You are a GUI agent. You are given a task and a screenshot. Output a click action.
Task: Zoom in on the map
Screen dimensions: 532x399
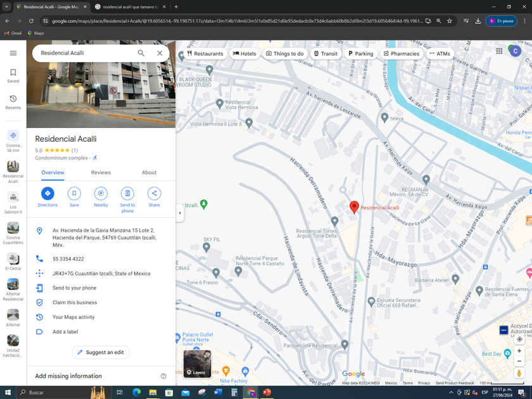coord(519,351)
